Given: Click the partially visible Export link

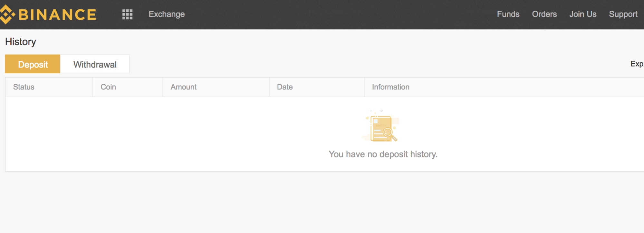Looking at the screenshot, I should 637,64.
